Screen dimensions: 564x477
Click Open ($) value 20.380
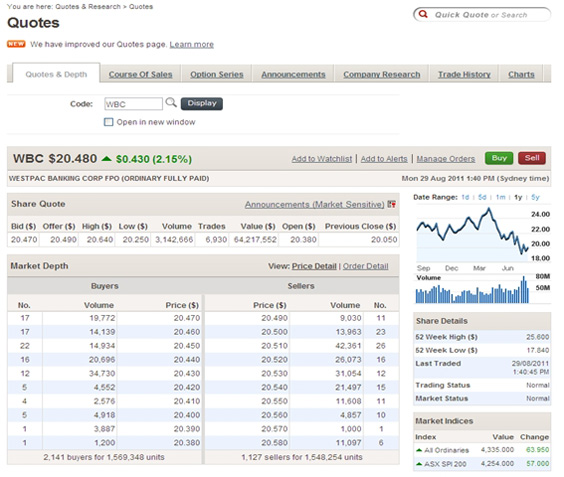tap(303, 240)
